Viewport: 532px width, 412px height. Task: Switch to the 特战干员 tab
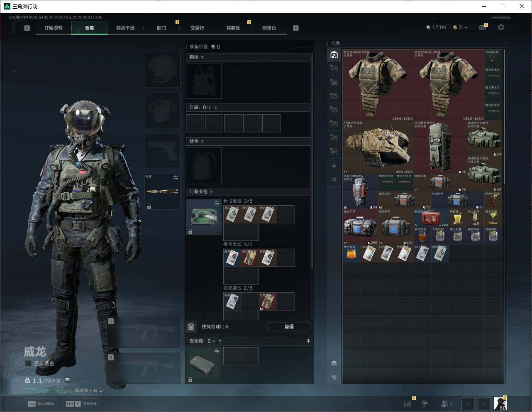coord(125,28)
